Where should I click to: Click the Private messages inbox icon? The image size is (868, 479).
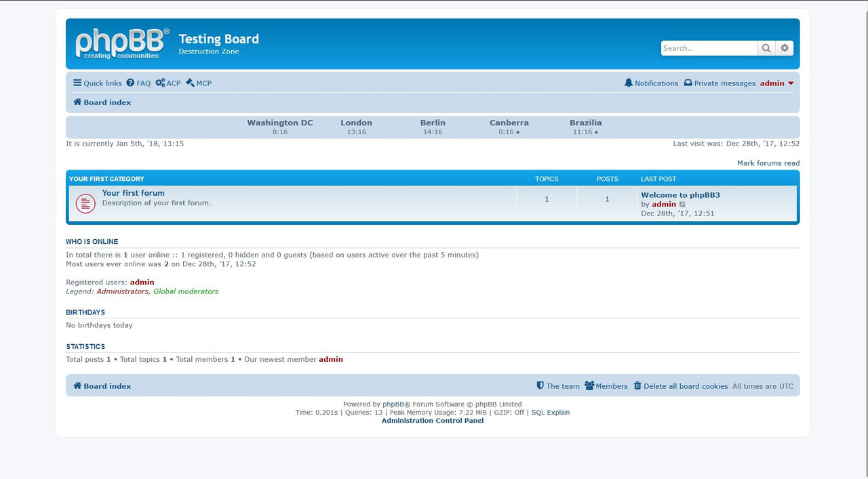coord(688,83)
